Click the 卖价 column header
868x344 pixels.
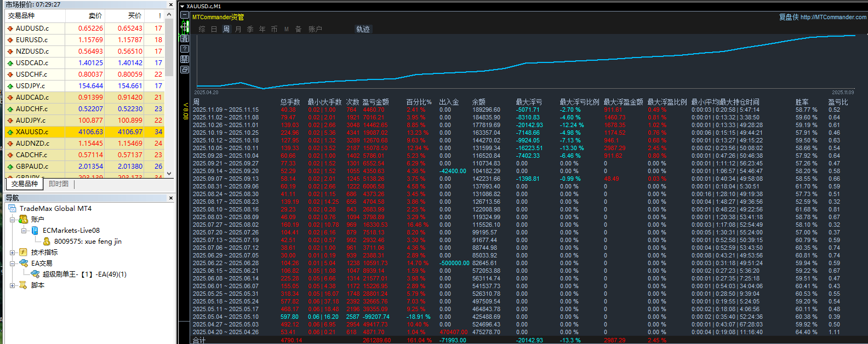[95, 16]
